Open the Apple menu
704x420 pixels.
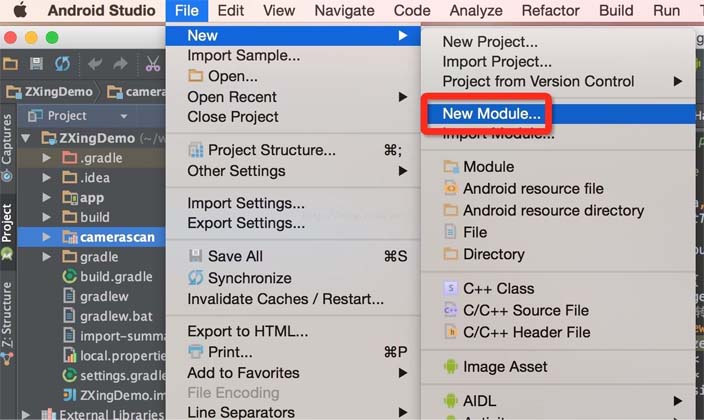tap(21, 11)
